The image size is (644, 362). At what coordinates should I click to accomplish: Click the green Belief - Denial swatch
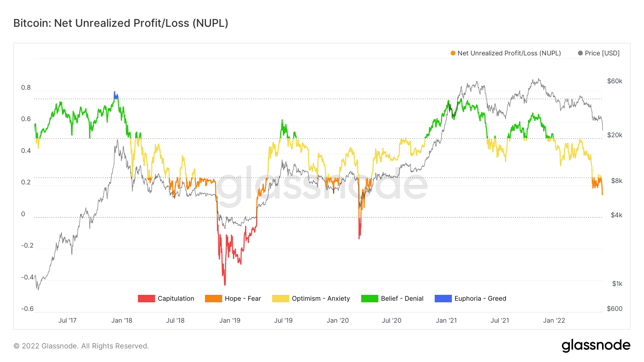(370, 298)
